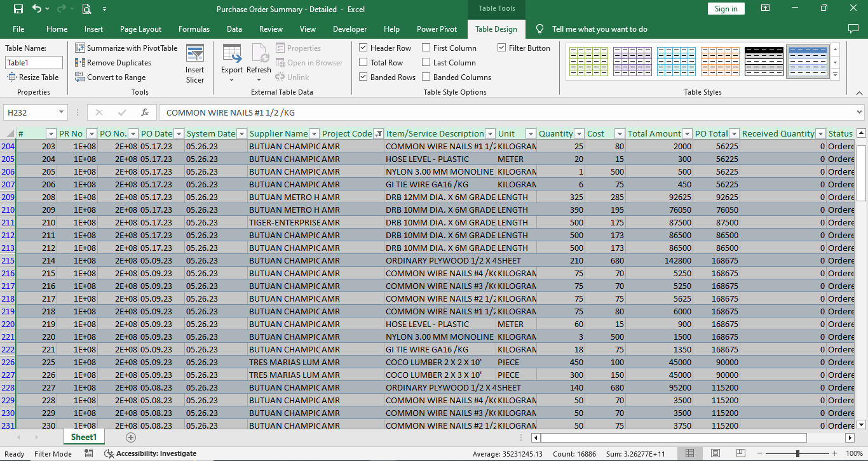
Task: Open the Project Code filter dropdown
Action: [x=379, y=134]
